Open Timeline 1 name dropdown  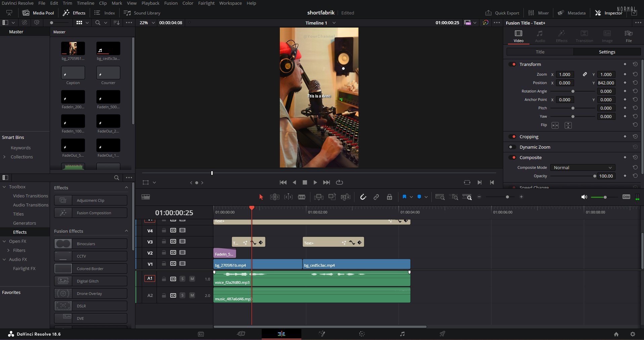334,23
